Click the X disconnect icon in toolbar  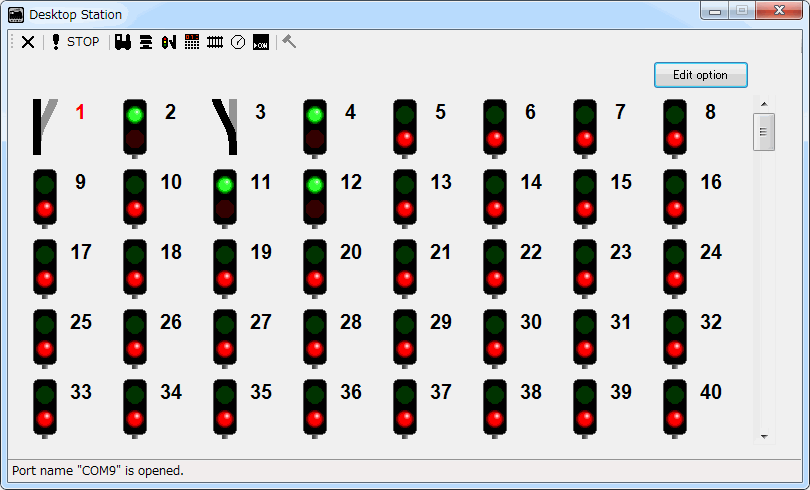(x=28, y=42)
